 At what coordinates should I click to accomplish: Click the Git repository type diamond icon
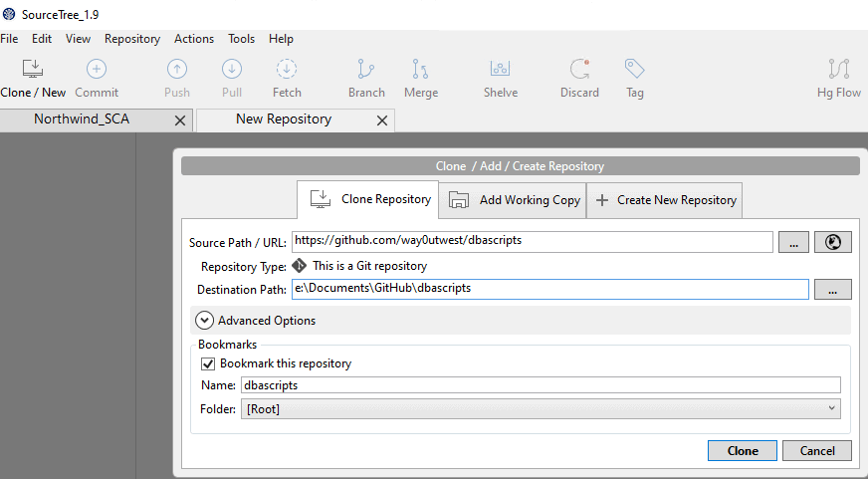coord(299,266)
